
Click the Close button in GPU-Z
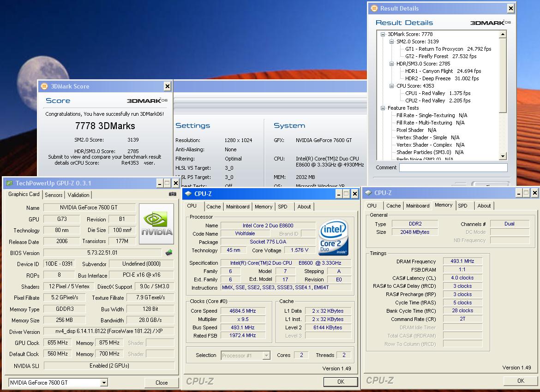coord(162,382)
